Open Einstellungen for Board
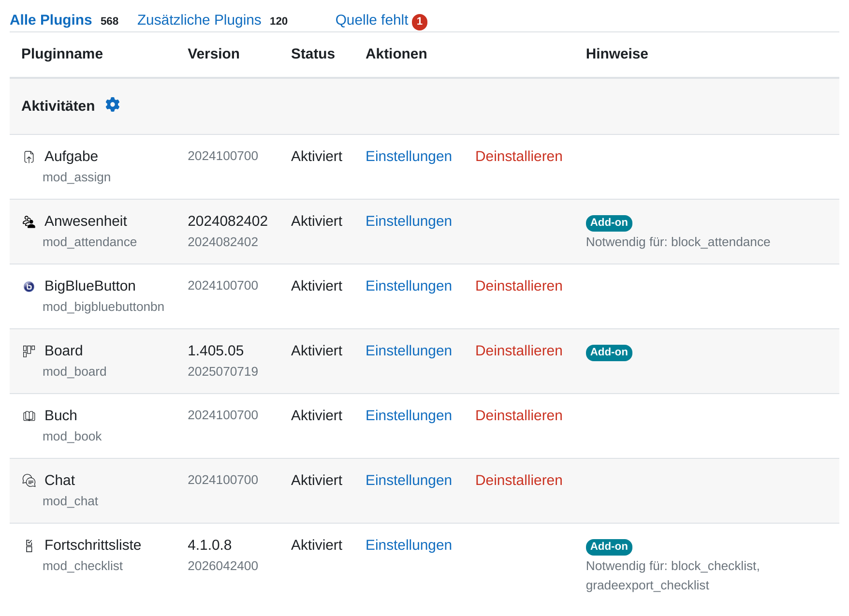Image resolution: width=849 pixels, height=616 pixels. click(x=409, y=351)
